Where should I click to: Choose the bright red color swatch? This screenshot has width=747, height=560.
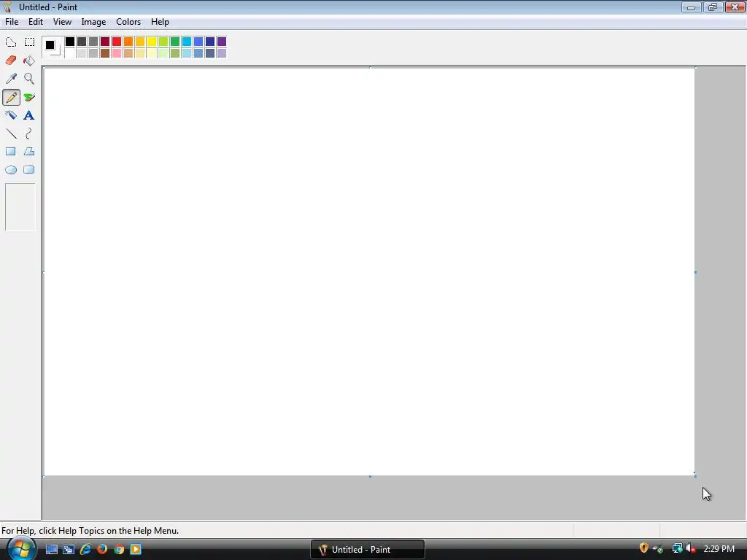[x=117, y=42]
